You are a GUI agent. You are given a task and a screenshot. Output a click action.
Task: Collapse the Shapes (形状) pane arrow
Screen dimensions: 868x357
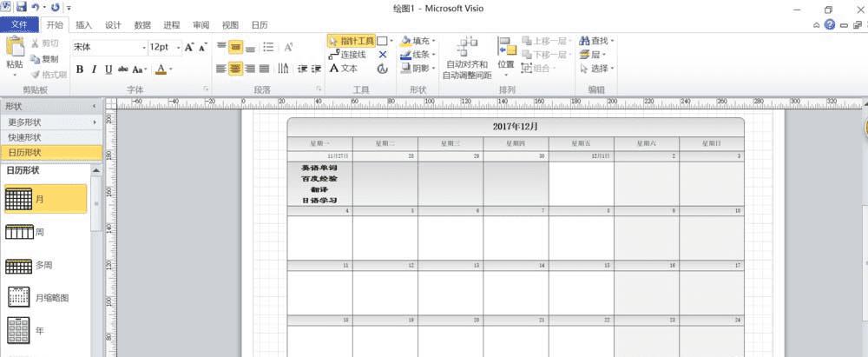(94, 106)
